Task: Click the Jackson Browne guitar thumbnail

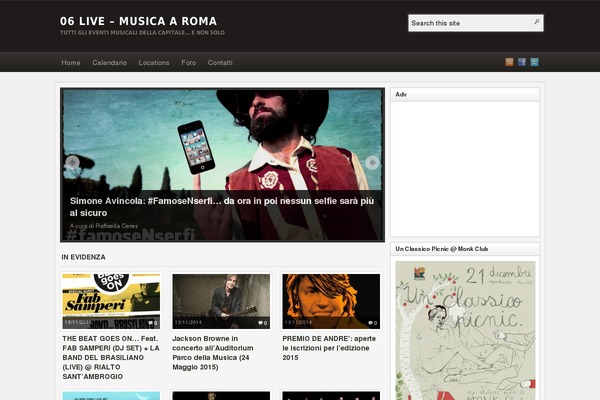Action: point(221,301)
